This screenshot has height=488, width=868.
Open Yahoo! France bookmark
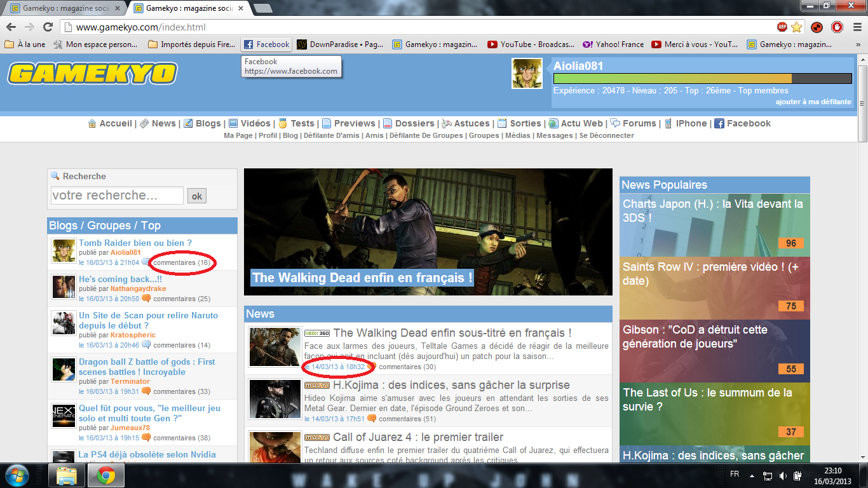pos(613,44)
